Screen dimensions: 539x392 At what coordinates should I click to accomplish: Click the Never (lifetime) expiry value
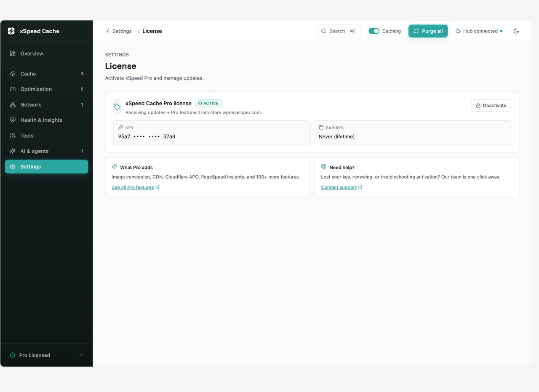[337, 136]
